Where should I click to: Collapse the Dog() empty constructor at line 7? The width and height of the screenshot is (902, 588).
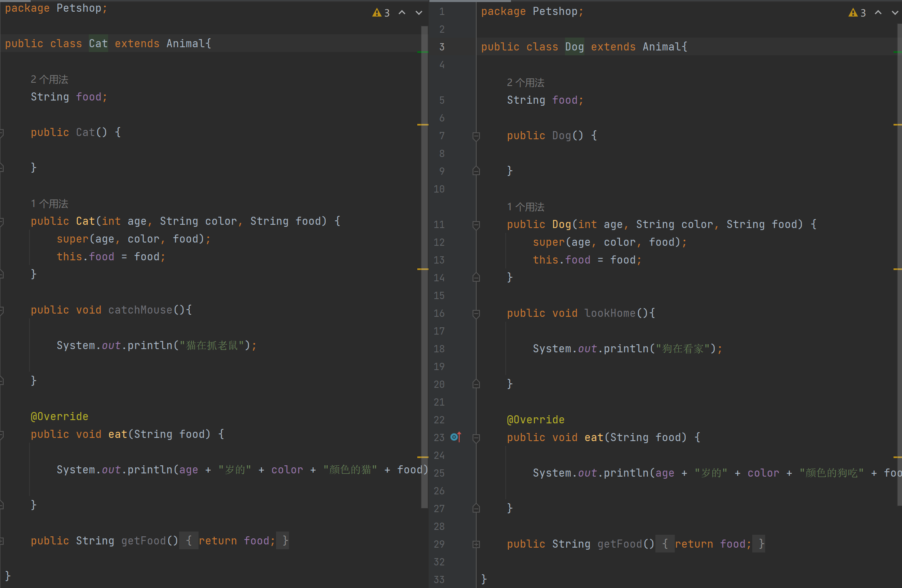476,136
